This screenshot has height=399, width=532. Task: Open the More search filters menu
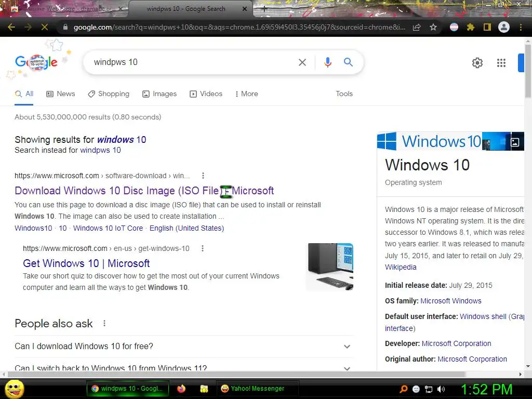[x=246, y=94]
